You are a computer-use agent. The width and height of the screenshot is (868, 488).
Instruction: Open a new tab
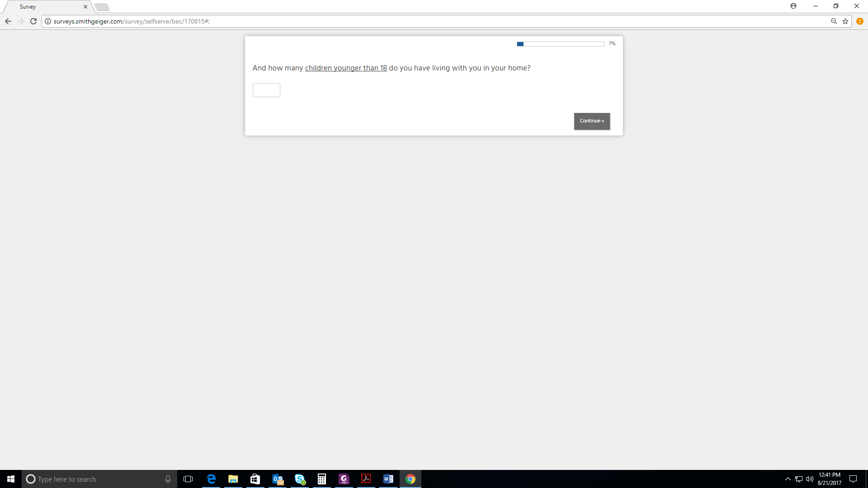coord(102,7)
